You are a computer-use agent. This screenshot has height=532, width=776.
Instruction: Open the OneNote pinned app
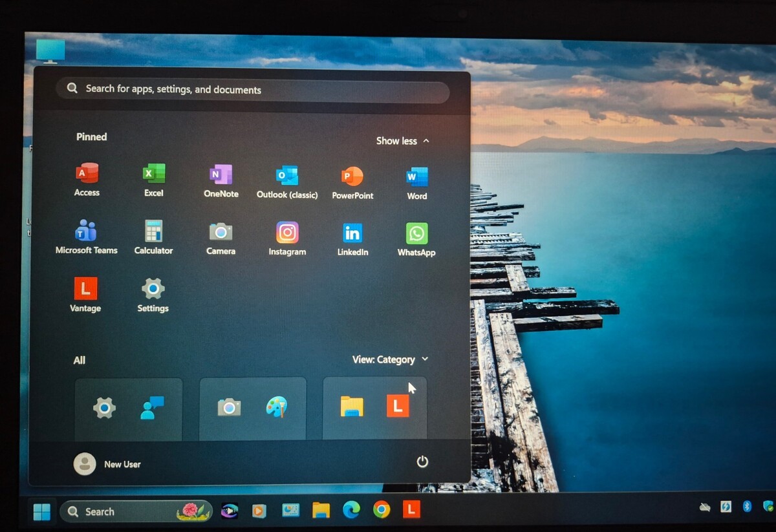(221, 180)
